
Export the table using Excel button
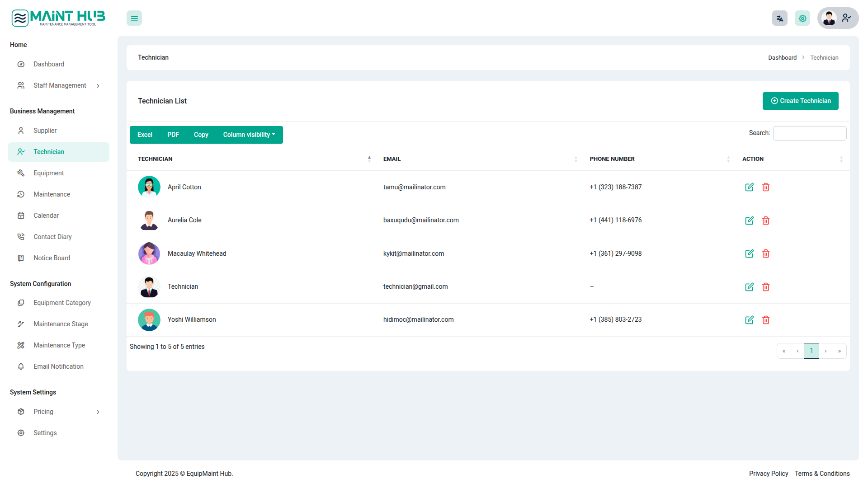tap(145, 135)
